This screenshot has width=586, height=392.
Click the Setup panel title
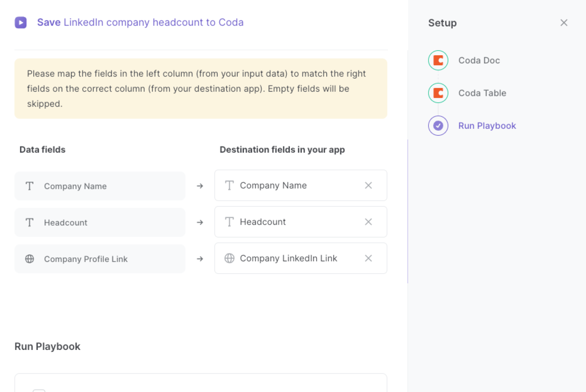point(442,23)
